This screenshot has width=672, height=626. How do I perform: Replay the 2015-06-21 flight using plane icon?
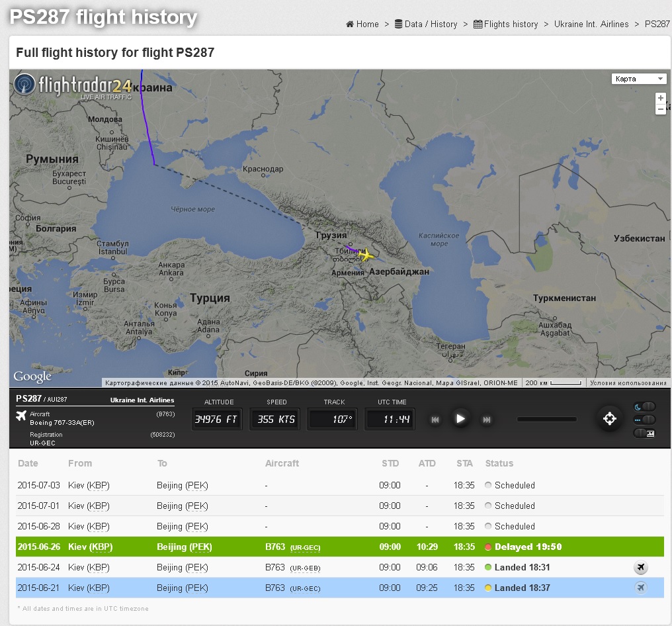click(640, 588)
